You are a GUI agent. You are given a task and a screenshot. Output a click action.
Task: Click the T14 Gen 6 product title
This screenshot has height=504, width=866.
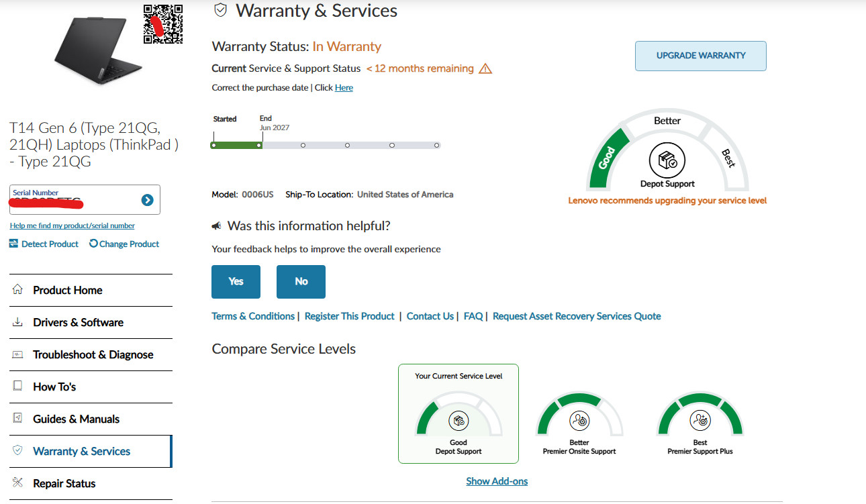[94, 144]
